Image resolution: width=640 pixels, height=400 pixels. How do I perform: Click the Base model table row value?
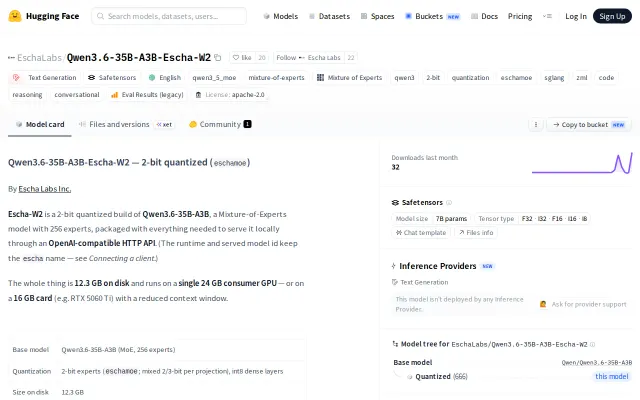point(118,350)
